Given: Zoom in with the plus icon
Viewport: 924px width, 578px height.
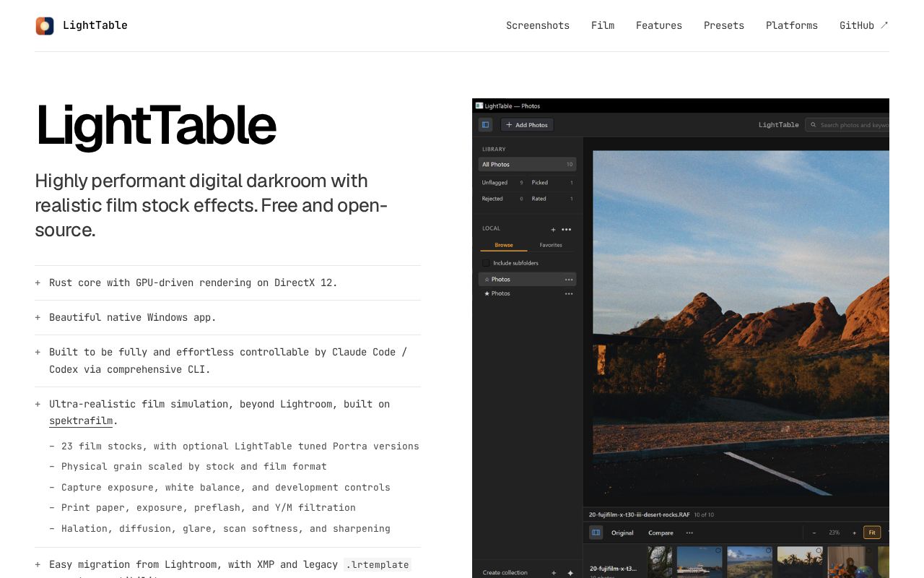Looking at the screenshot, I should pyautogui.click(x=854, y=532).
